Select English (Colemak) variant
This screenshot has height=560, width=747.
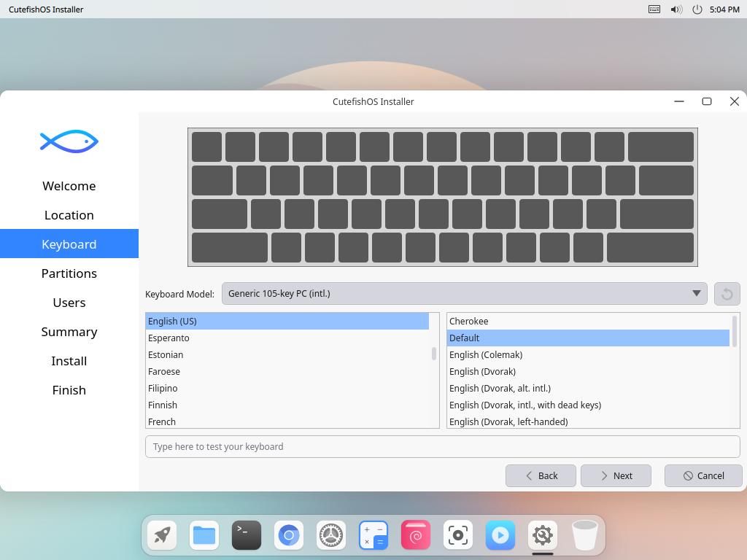click(x=589, y=355)
